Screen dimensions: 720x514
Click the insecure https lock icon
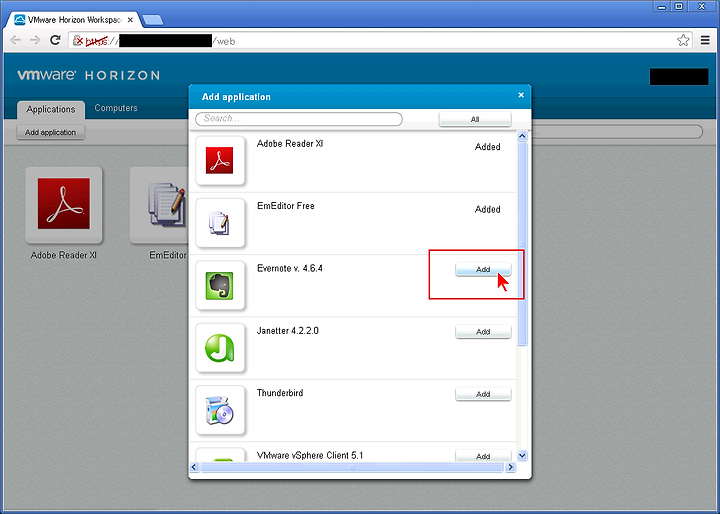pyautogui.click(x=78, y=41)
